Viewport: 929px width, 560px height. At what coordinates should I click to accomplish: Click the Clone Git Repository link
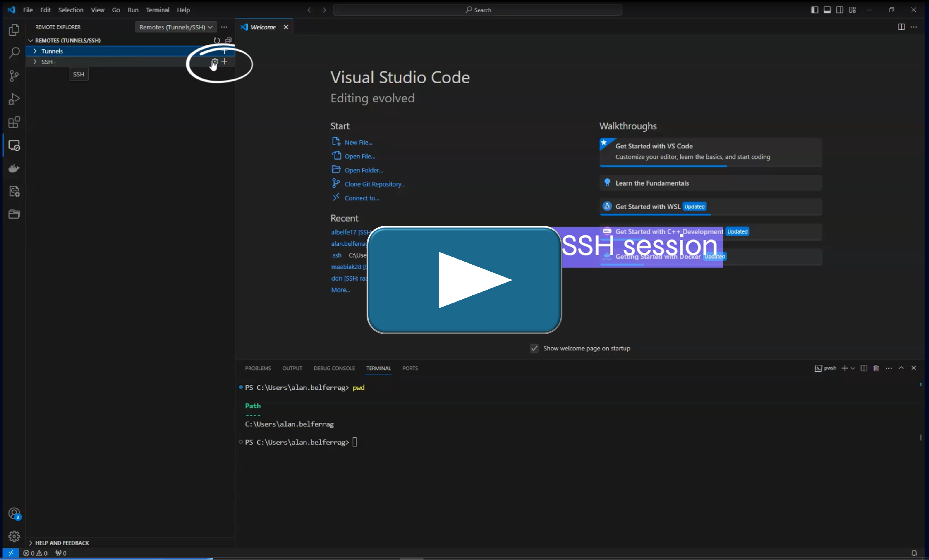pos(375,184)
